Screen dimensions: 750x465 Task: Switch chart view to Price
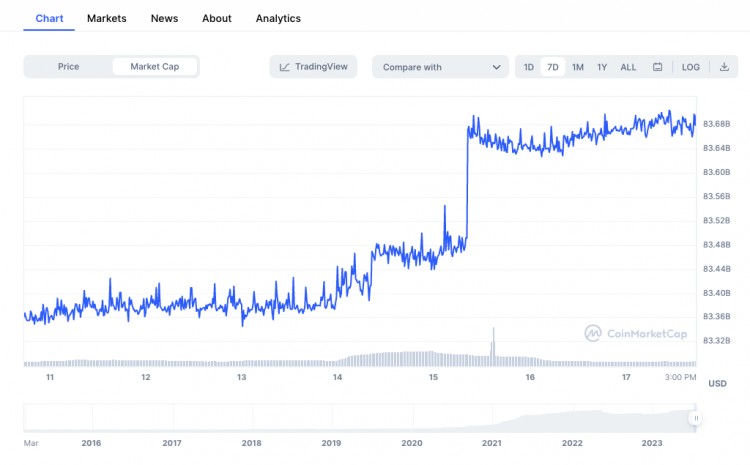[x=68, y=67]
